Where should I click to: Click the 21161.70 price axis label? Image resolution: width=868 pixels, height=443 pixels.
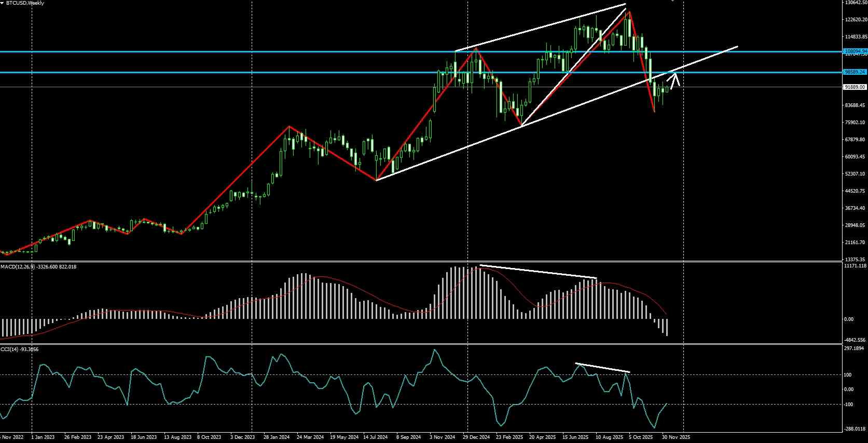point(856,243)
